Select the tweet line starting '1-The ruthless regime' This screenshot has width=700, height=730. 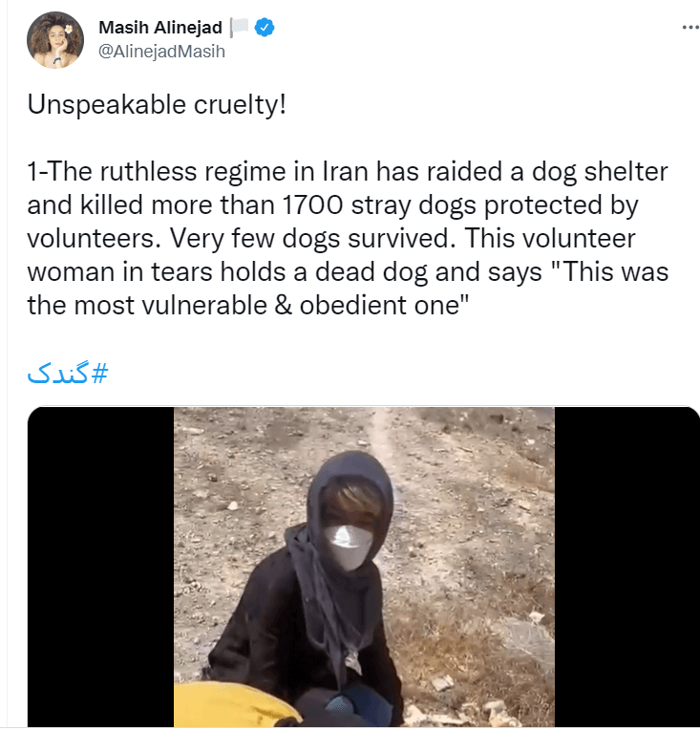coord(348,171)
